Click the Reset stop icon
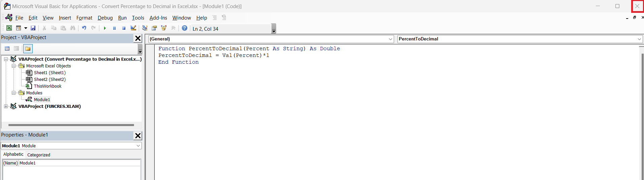Screen dimensions: 644x180 pos(124,28)
